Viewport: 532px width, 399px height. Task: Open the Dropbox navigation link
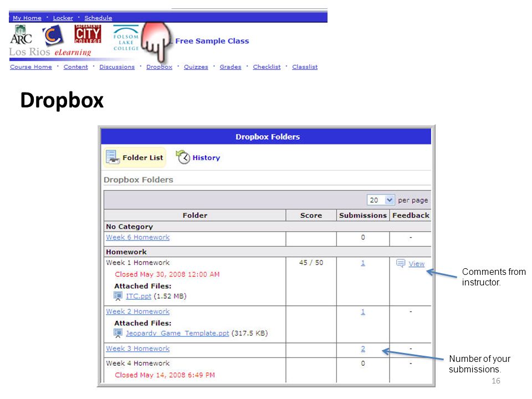(160, 67)
